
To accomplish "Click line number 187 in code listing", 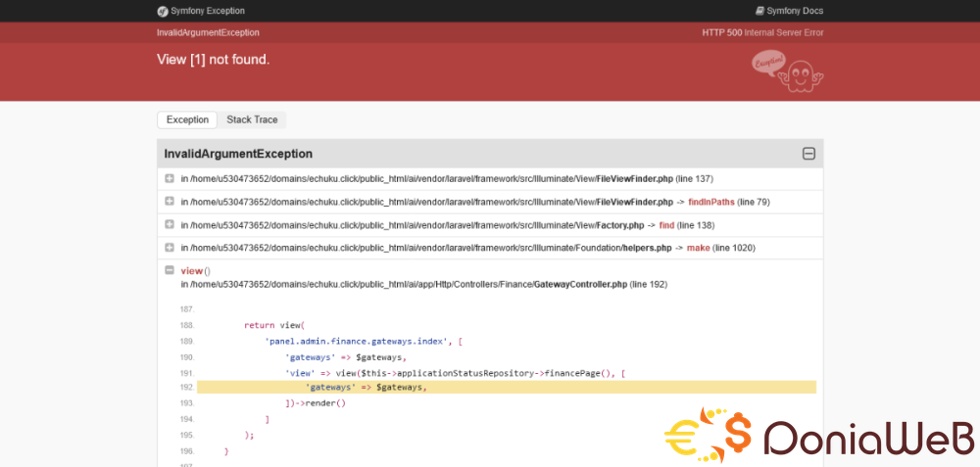I will [187, 309].
